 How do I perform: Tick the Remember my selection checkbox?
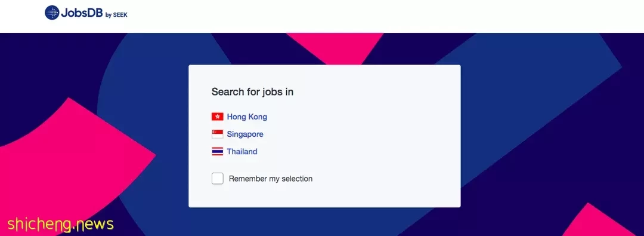218,179
